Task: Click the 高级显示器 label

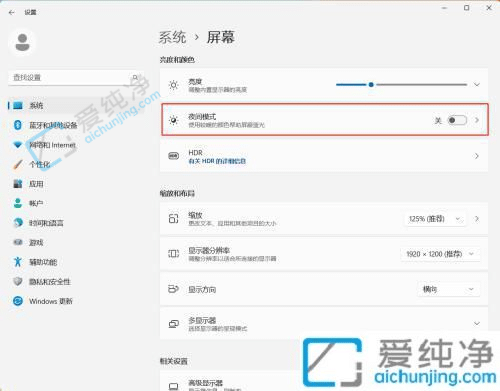Action: (x=205, y=383)
